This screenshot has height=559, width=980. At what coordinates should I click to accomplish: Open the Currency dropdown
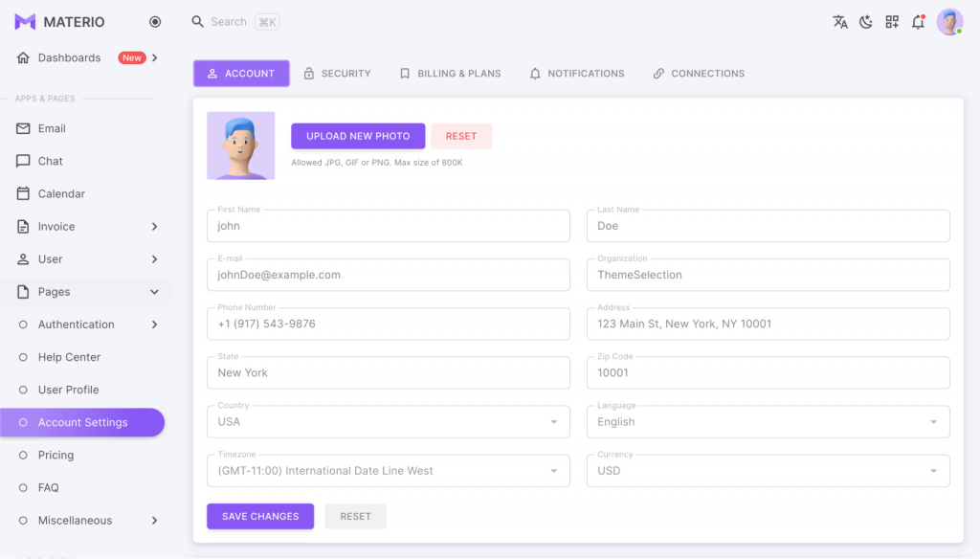pos(768,470)
